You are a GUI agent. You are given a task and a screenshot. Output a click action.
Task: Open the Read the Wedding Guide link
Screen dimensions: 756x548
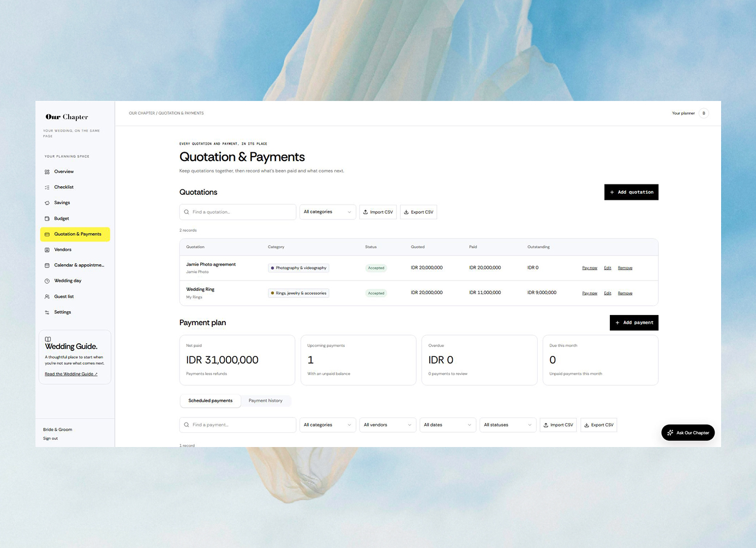(x=71, y=374)
